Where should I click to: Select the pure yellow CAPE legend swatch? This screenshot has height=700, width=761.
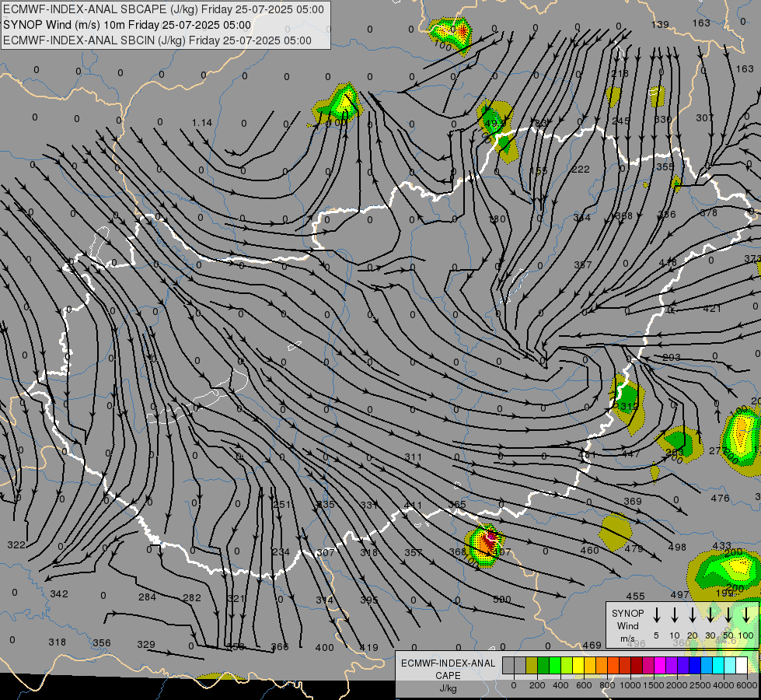(x=578, y=665)
